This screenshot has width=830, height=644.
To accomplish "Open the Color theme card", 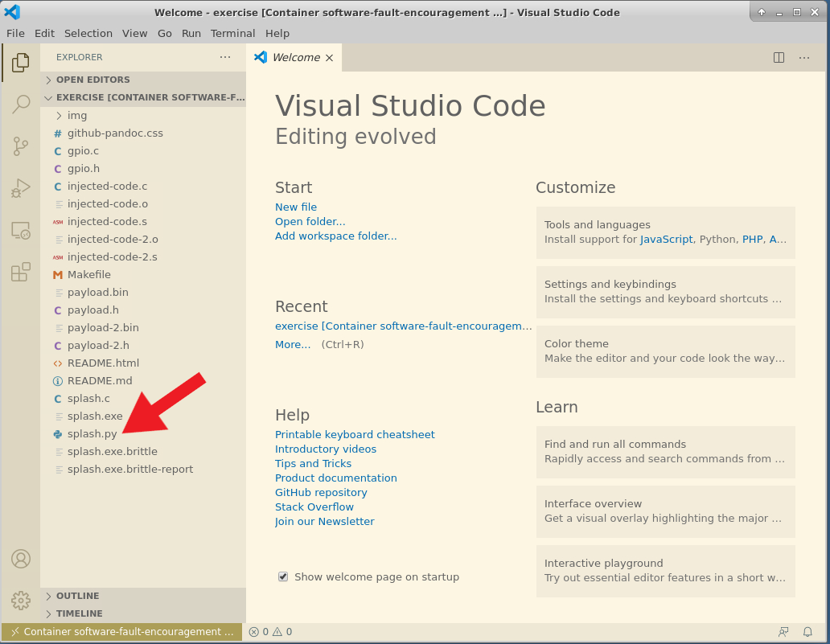I will 665,351.
